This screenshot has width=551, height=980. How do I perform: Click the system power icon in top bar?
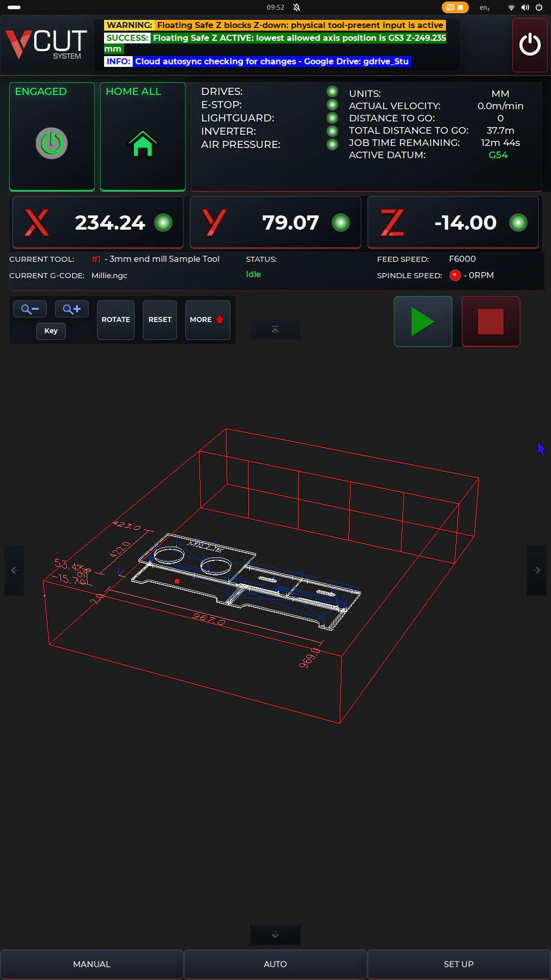click(x=539, y=7)
